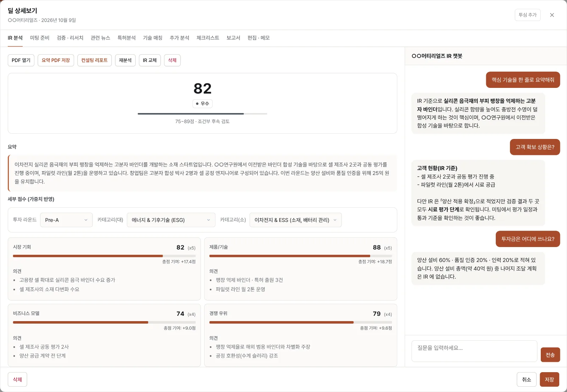
Task: Click the 저장 button at bottom
Action: pos(549,380)
